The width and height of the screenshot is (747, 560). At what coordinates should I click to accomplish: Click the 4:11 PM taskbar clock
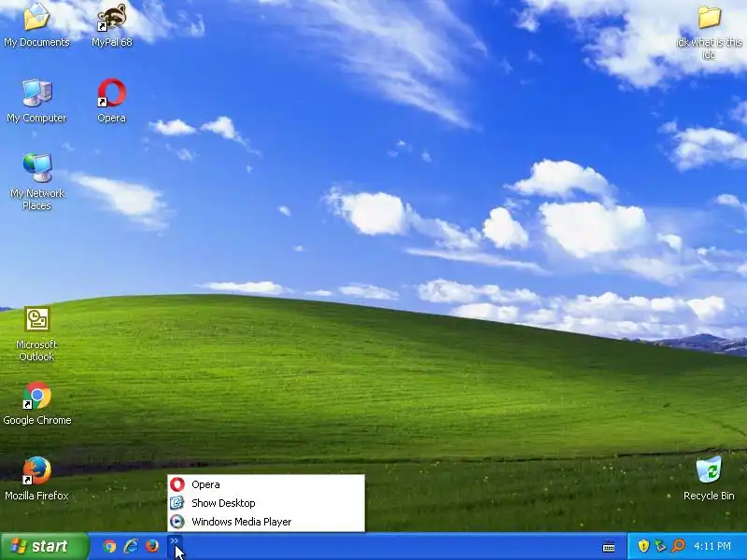[712, 546]
